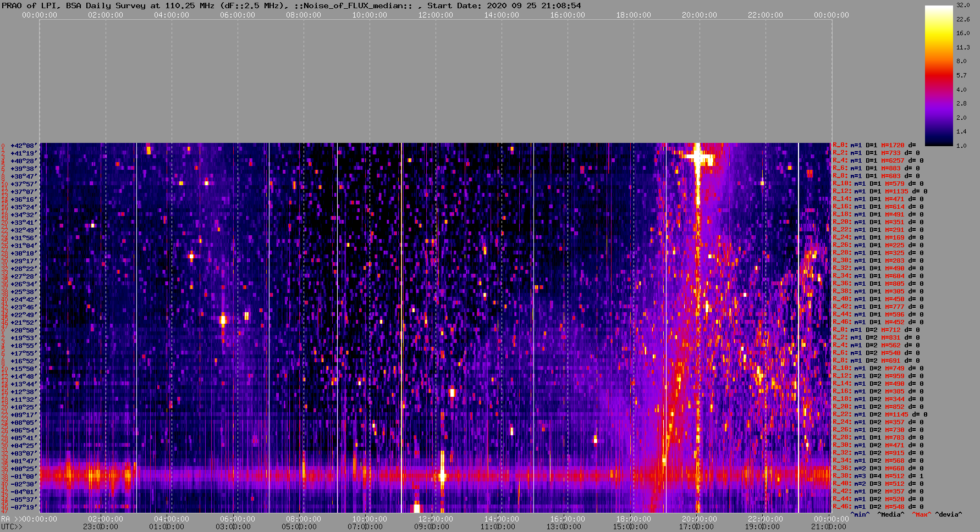The width and height of the screenshot is (980, 532).
Task: Click the 16.0 color scale value
Action: [x=963, y=33]
